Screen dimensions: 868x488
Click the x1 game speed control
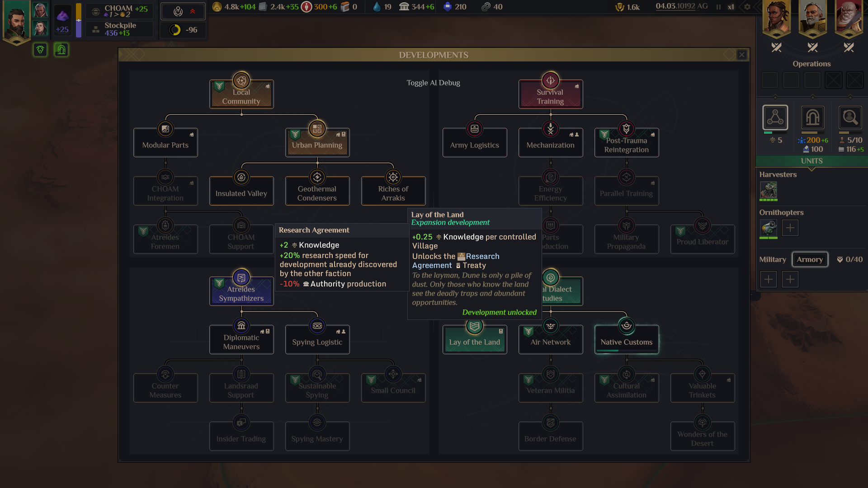[731, 7]
